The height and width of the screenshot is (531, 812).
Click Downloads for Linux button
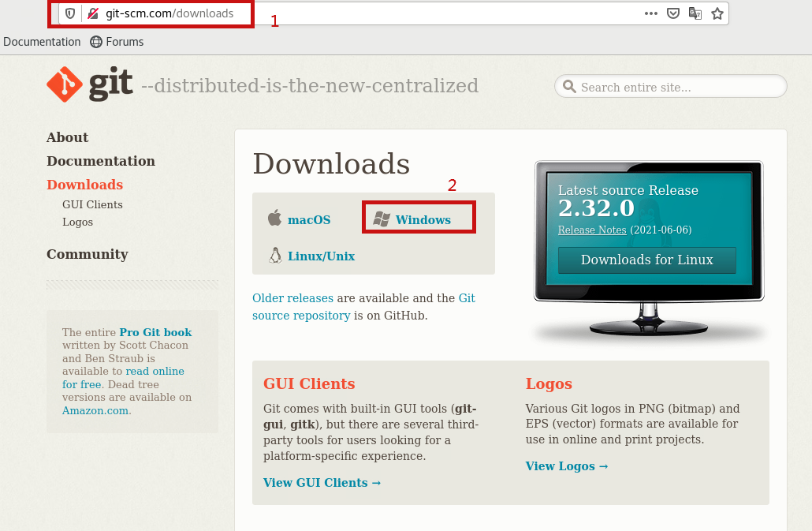point(646,260)
